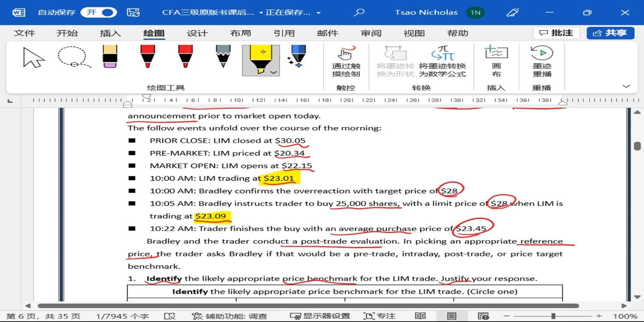
Task: Select the gray pencil tool
Action: coord(223,57)
